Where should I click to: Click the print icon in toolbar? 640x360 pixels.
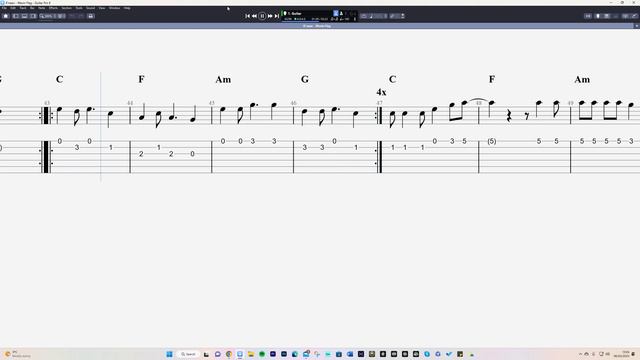(x=91, y=16)
